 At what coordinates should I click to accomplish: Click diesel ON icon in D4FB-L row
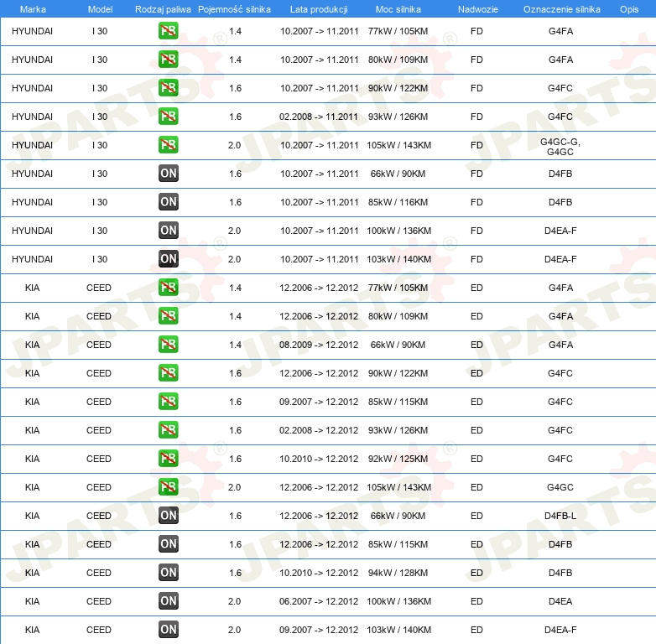pos(168,515)
